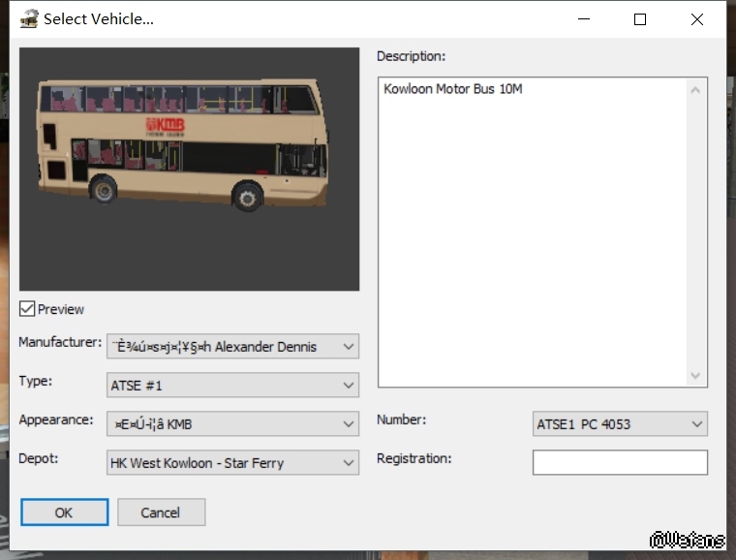The height and width of the screenshot is (560, 736).
Task: Open the Manufacturer dropdown showing Alexander Dennis
Action: (x=232, y=347)
